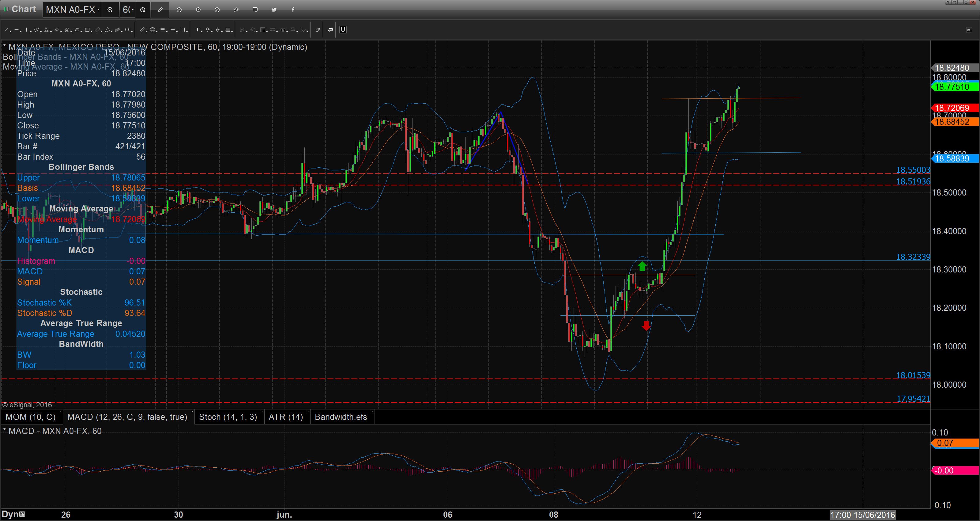Image resolution: width=980 pixels, height=521 pixels.
Task: Expand the Text tool options arrow
Action: 202,31
